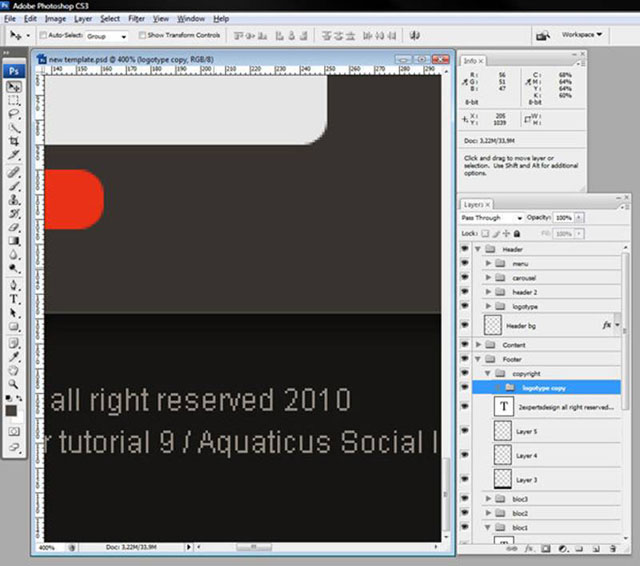
Task: Select the Clone Stamp tool
Action: 14,200
